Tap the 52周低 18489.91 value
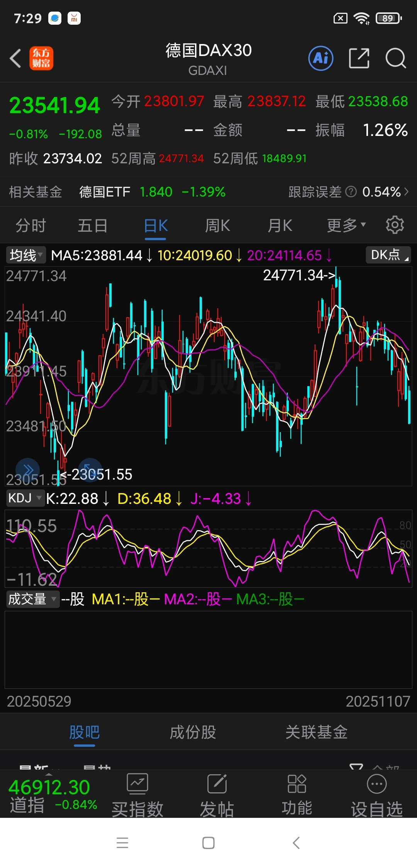Viewport: 417px width, 868px height. pos(284,158)
